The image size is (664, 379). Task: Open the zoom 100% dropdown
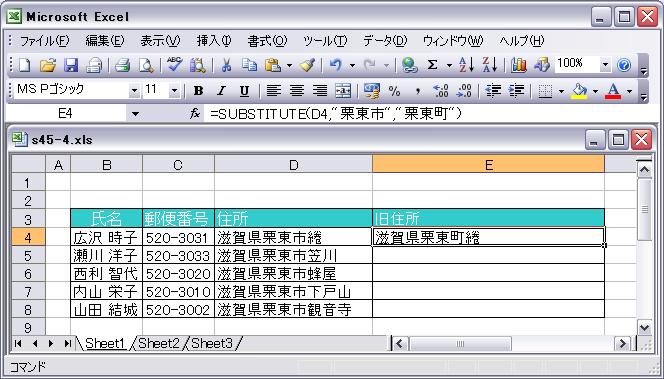[605, 65]
